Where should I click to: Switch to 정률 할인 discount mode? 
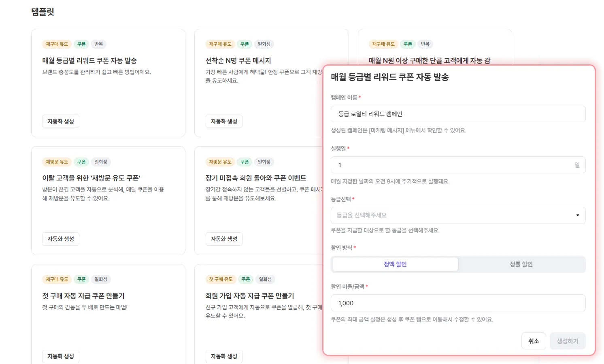(x=521, y=264)
